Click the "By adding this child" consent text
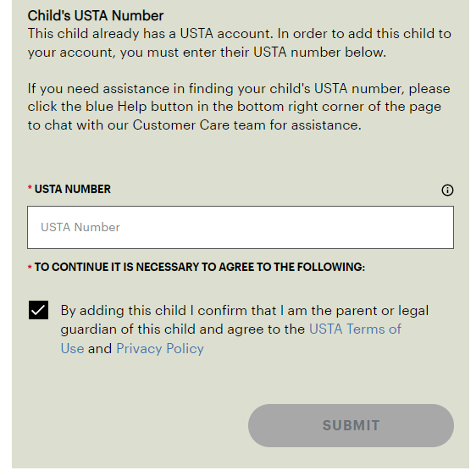This screenshot has width=476, height=476. click(x=245, y=329)
